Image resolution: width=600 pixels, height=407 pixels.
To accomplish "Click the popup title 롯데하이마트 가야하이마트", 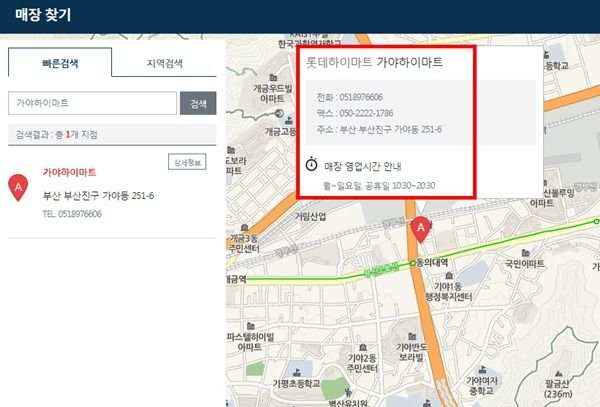I will 374,62.
